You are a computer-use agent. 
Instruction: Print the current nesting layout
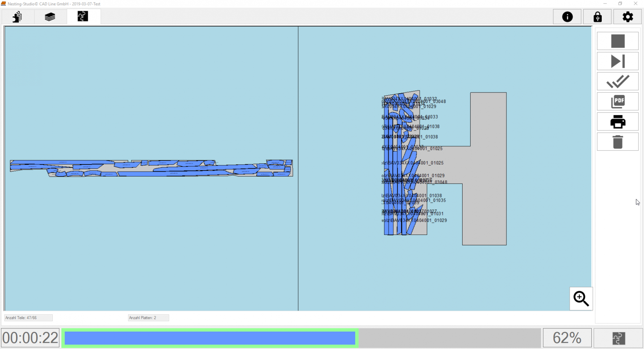pyautogui.click(x=617, y=121)
